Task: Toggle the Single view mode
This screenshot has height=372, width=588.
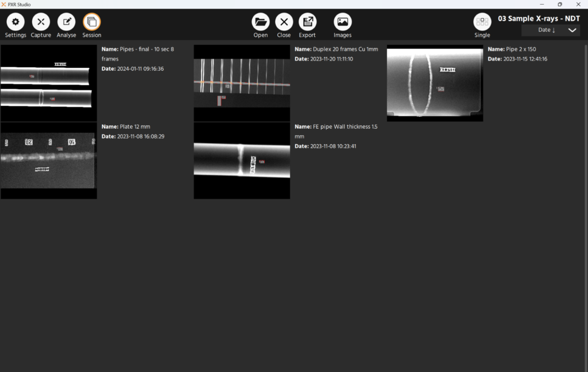Action: [482, 22]
